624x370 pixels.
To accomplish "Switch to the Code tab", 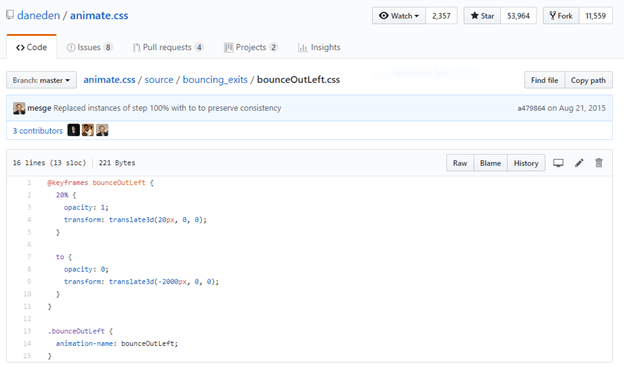I will pyautogui.click(x=31, y=47).
